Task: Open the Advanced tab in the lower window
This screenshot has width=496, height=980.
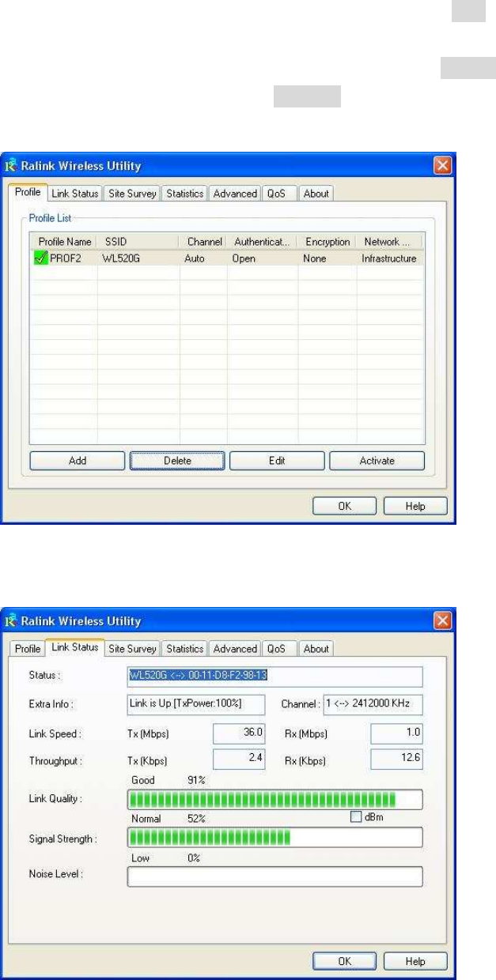Action: (x=236, y=649)
